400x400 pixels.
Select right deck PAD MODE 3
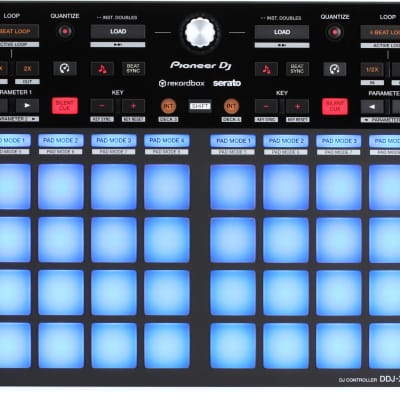pyautogui.click(x=339, y=141)
